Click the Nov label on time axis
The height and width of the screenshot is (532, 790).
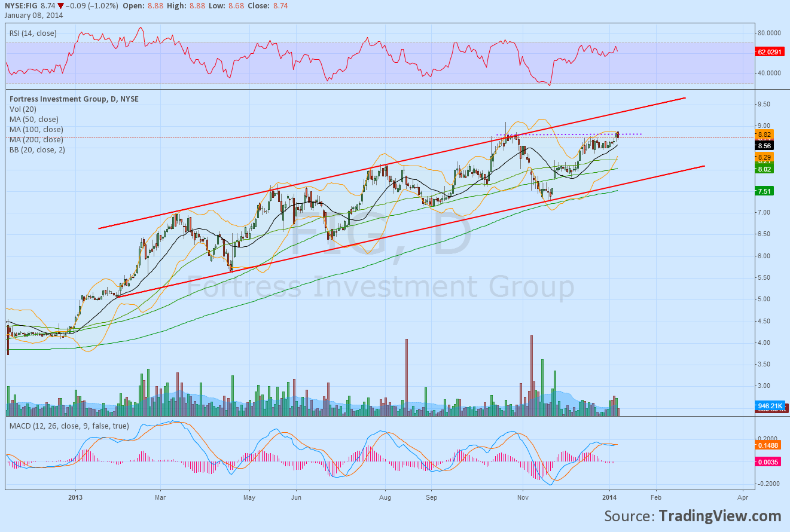[x=523, y=497]
